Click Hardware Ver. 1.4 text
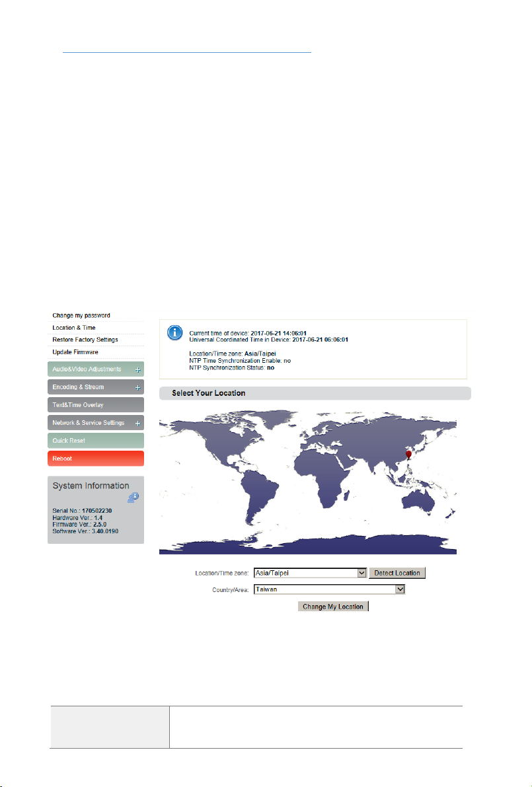 pyautogui.click(x=77, y=517)
